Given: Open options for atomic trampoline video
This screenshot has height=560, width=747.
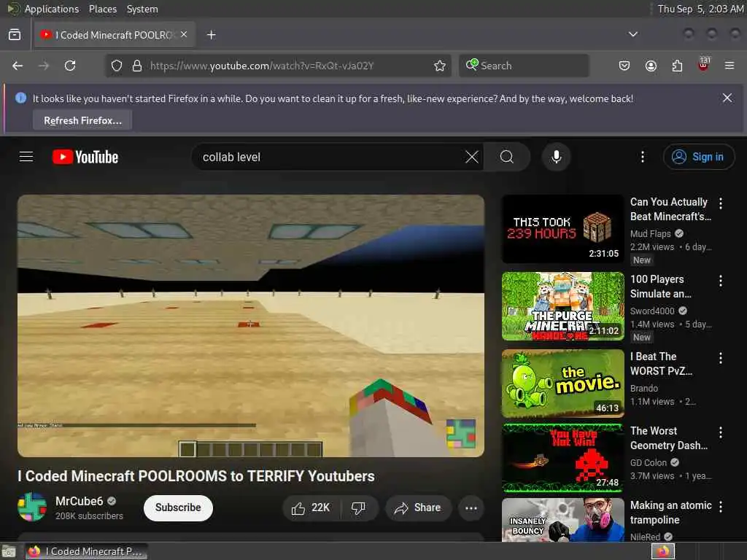Looking at the screenshot, I should (x=720, y=507).
